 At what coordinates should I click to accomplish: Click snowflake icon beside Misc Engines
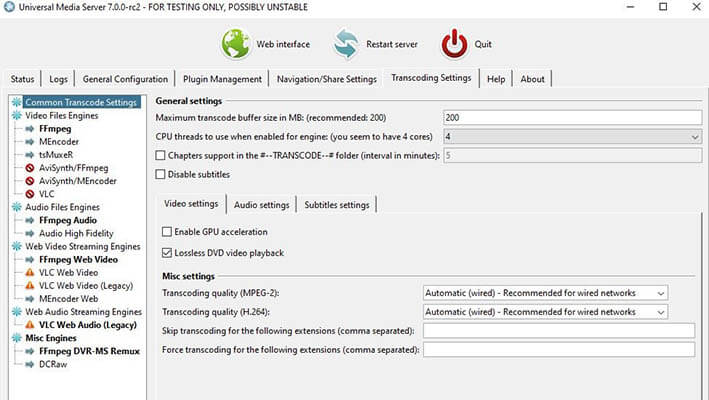(17, 338)
